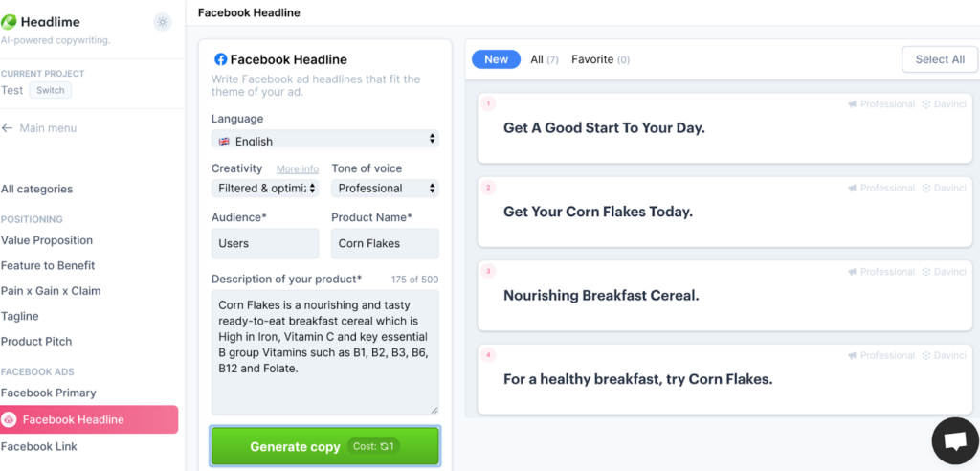
Task: Open the Language dropdown
Action: 325,140
